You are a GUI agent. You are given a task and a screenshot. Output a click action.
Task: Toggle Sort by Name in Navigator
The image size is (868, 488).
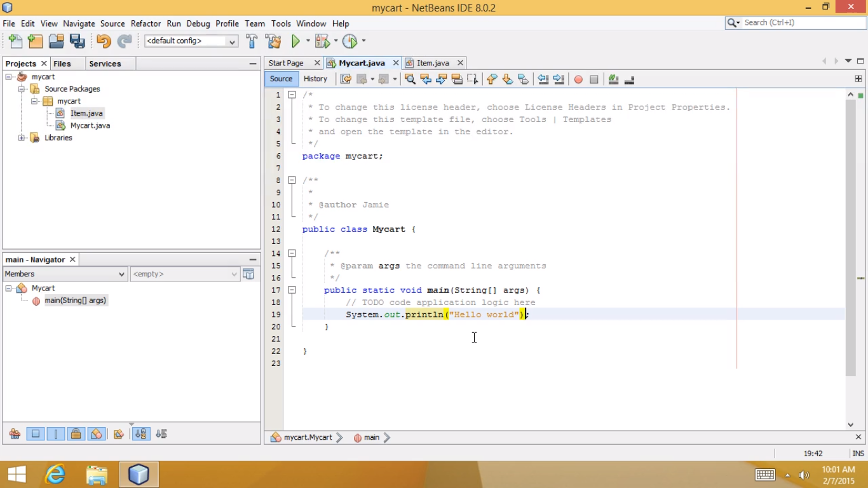141,434
